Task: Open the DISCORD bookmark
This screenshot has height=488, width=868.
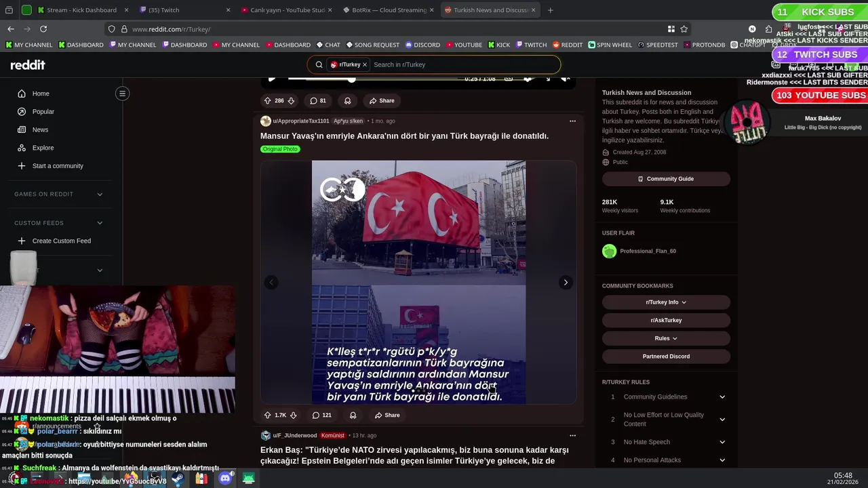Action: (x=422, y=45)
